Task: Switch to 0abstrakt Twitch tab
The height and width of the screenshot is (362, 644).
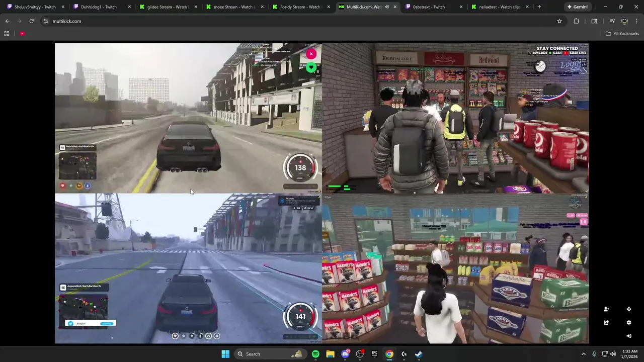Action: coord(431,7)
